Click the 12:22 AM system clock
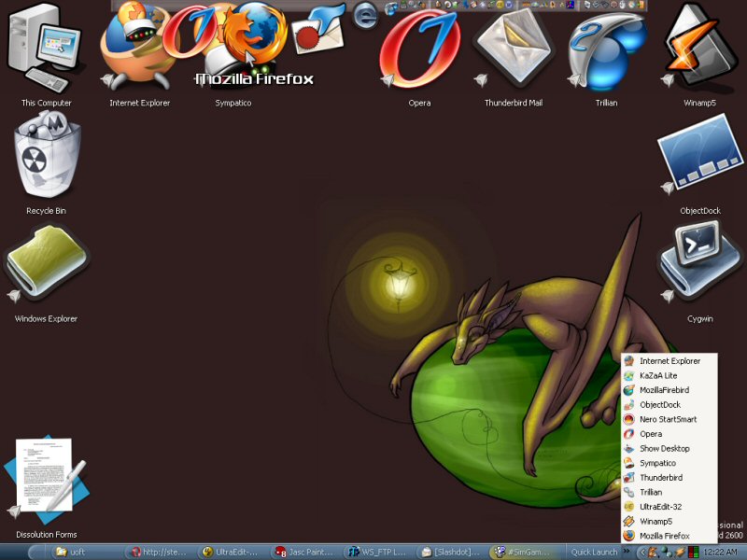747x560 pixels. tap(722, 552)
